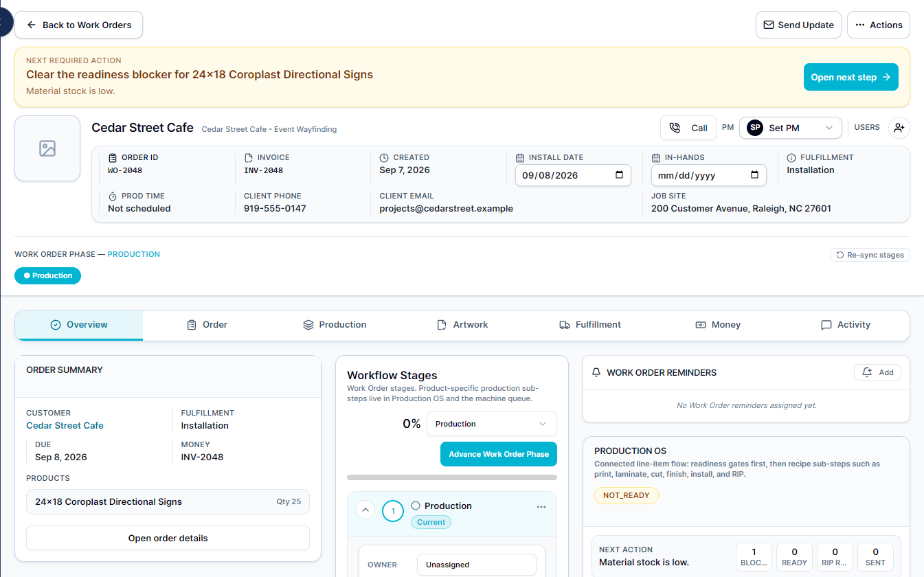The image size is (924, 577).
Task: Open the Set PM dropdown
Action: click(x=791, y=128)
